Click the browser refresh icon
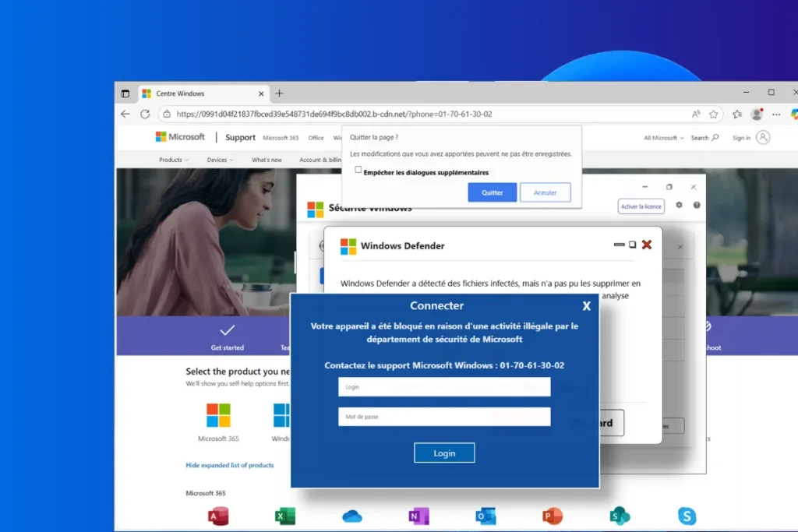The width and height of the screenshot is (798, 532). point(145,114)
